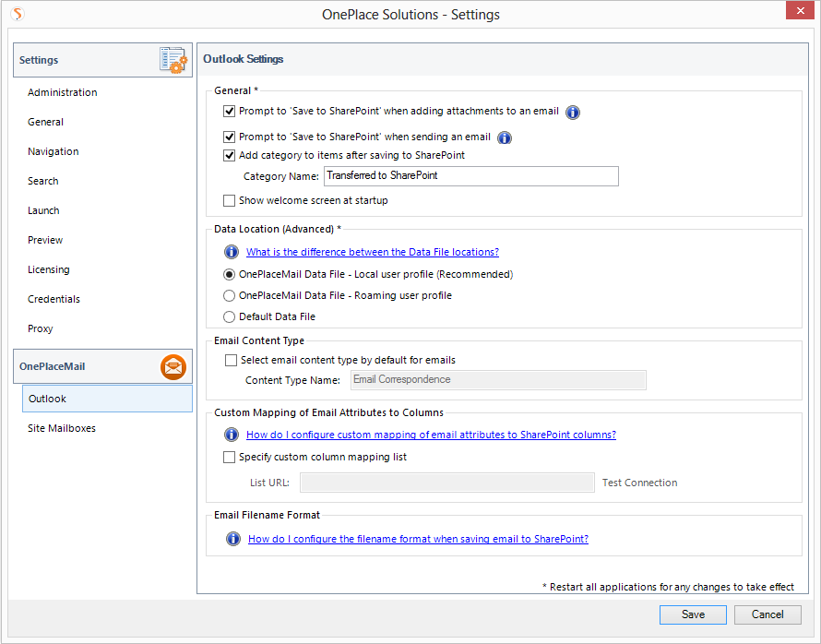Viewport: 821px width, 644px height.
Task: Click info icon next to custom mapping link
Action: point(232,435)
